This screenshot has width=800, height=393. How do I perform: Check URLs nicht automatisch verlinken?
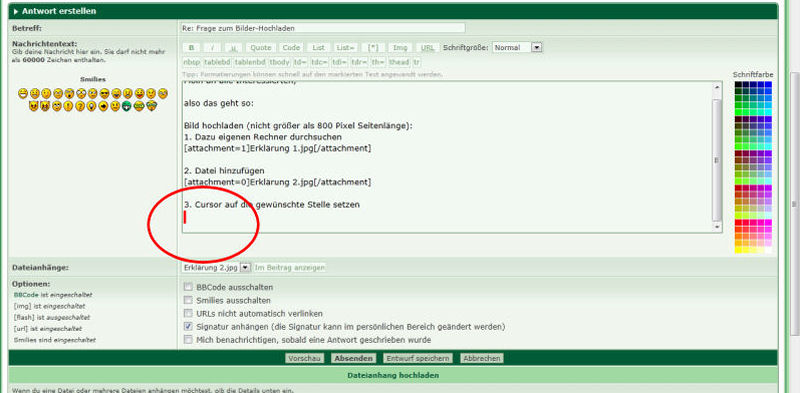click(188, 313)
